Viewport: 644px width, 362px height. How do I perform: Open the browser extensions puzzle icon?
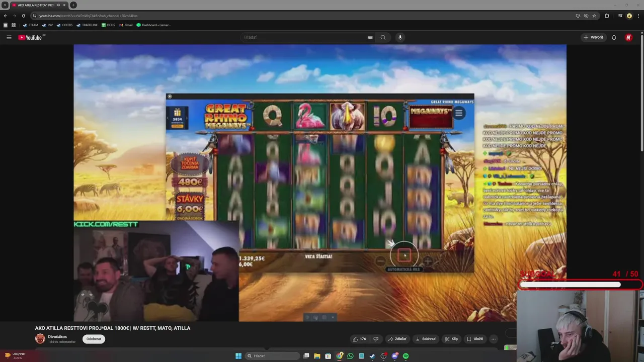pos(607,16)
